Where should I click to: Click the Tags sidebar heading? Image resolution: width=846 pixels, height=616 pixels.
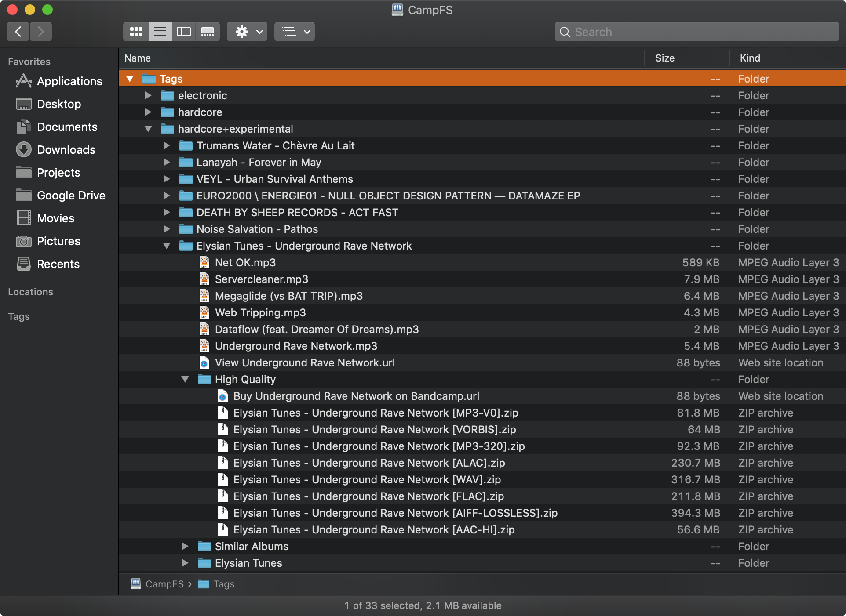(x=19, y=316)
